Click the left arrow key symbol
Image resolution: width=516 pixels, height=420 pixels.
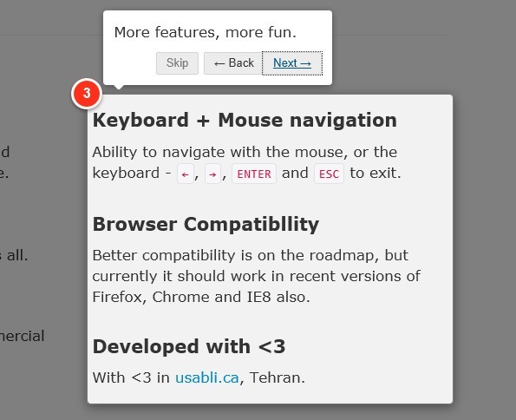[186, 174]
